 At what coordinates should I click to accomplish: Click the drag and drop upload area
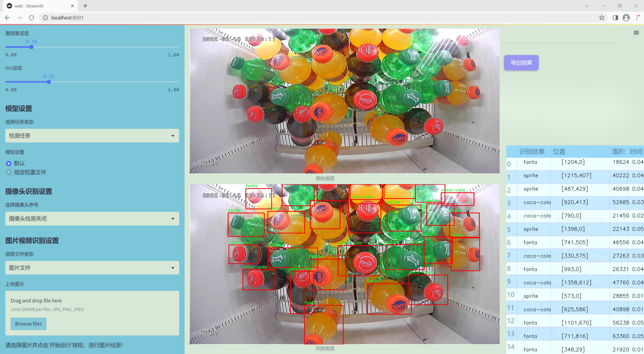click(92, 313)
